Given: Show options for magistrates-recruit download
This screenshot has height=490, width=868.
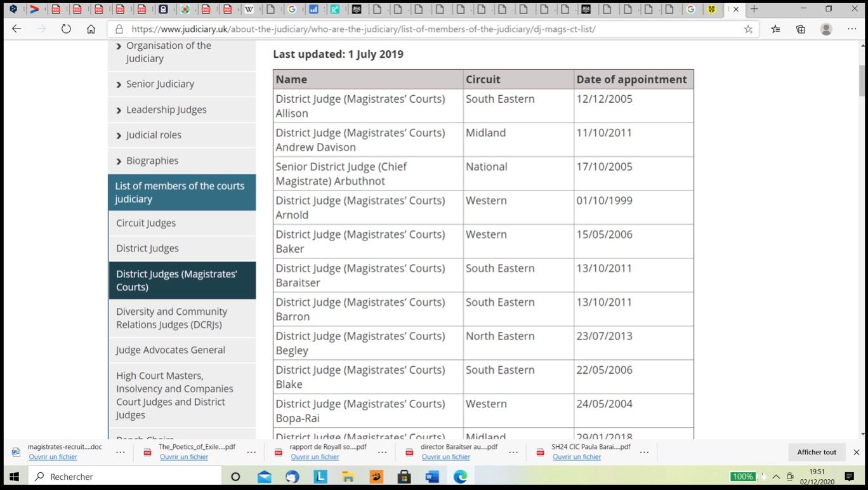Looking at the screenshot, I should pyautogui.click(x=120, y=452).
